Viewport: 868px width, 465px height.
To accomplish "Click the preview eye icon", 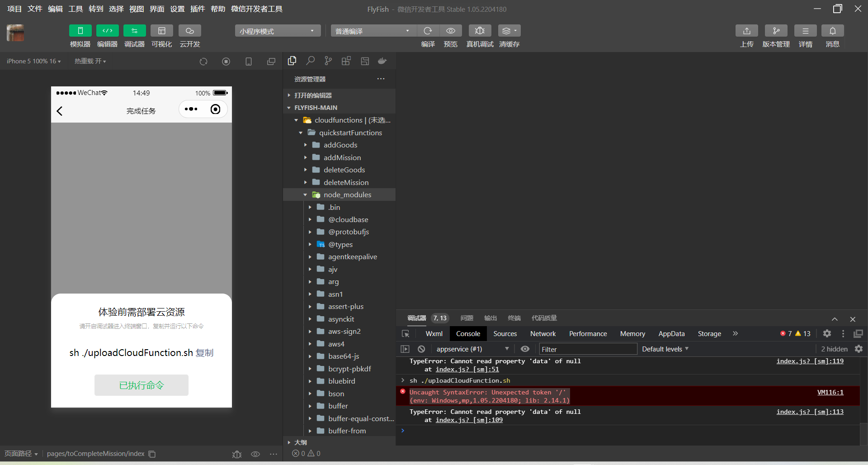I will click(450, 31).
